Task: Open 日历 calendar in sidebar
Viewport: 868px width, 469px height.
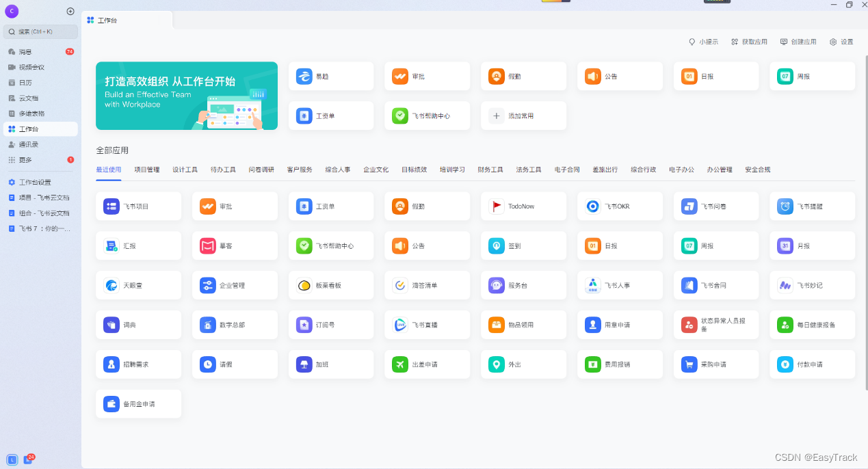Action: (40, 83)
